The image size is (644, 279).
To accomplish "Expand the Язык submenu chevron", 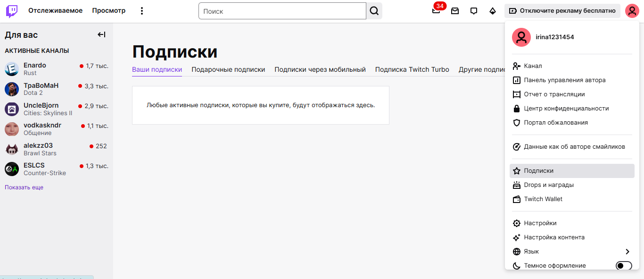I will tap(627, 252).
